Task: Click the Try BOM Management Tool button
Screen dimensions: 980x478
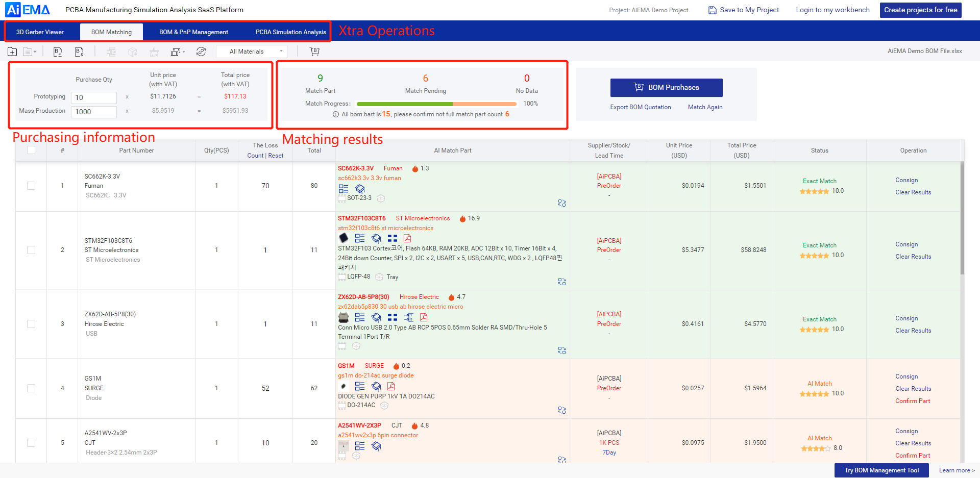Action: [881, 470]
